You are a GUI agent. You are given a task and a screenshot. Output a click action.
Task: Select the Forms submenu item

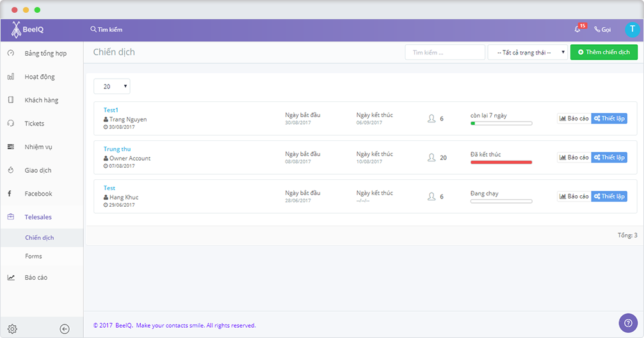(33, 256)
